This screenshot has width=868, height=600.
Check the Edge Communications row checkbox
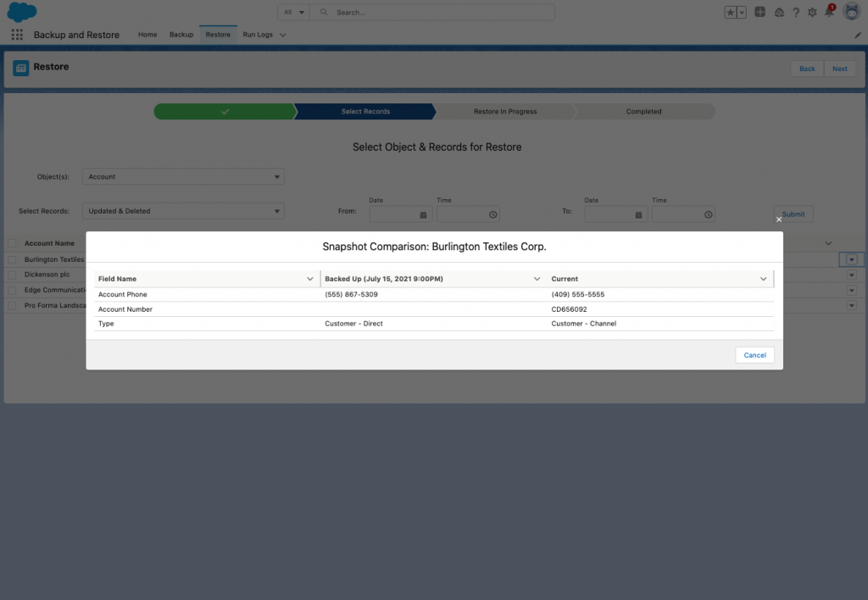coord(12,290)
